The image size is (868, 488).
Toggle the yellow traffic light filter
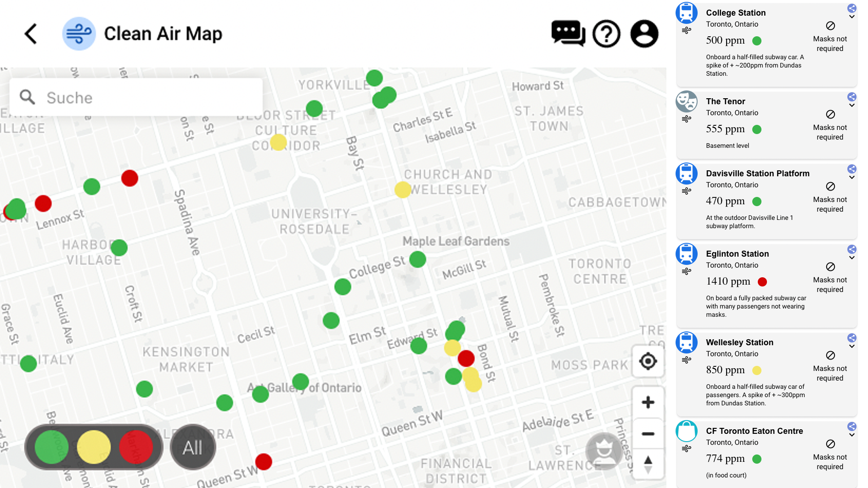point(94,447)
